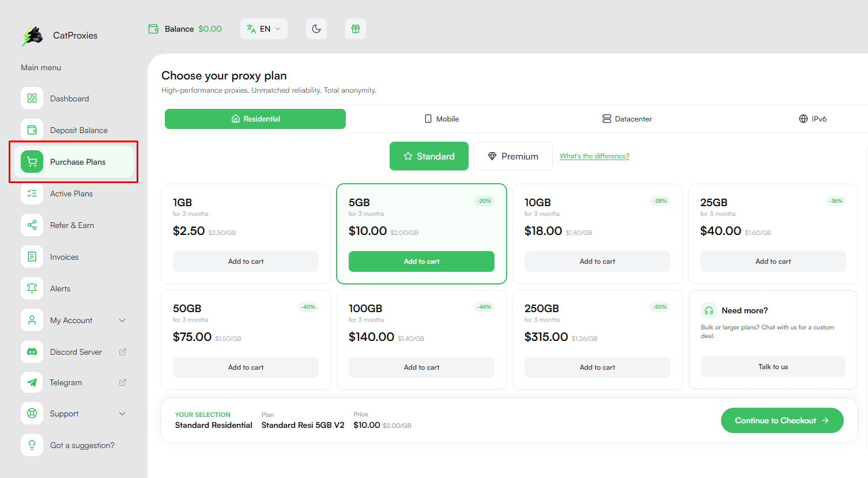Add the 100GB plan to cart
The width and height of the screenshot is (868, 478).
pos(421,367)
